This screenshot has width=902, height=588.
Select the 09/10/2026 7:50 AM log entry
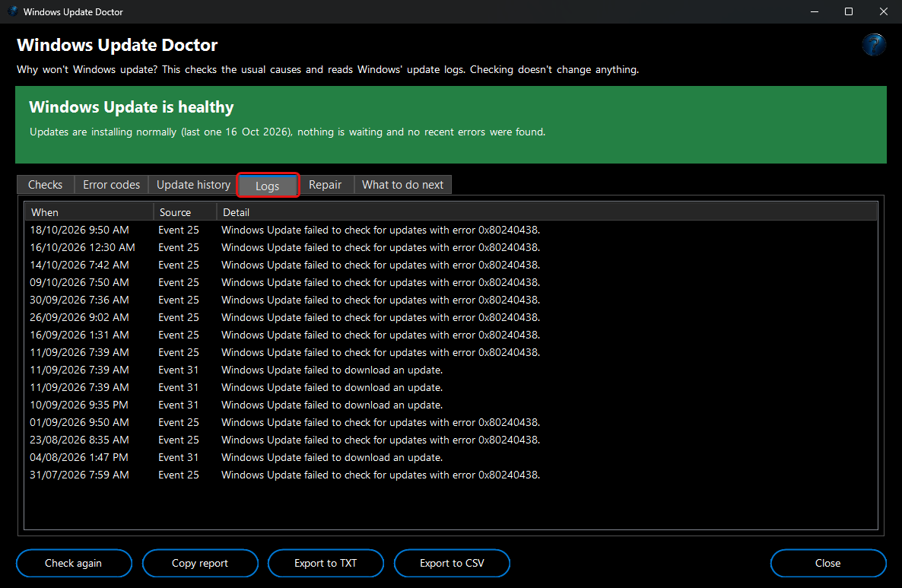[x=451, y=282]
